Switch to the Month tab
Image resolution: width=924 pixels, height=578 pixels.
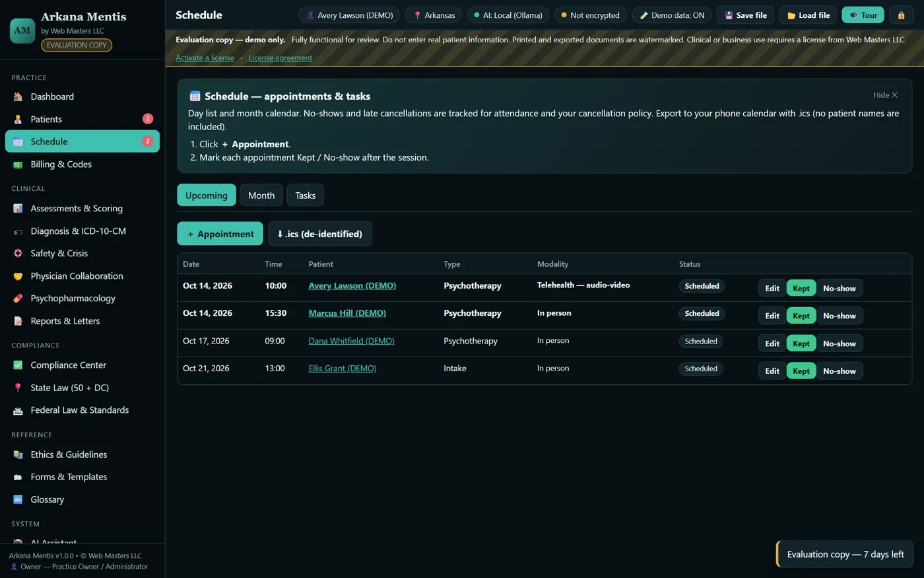261,196
